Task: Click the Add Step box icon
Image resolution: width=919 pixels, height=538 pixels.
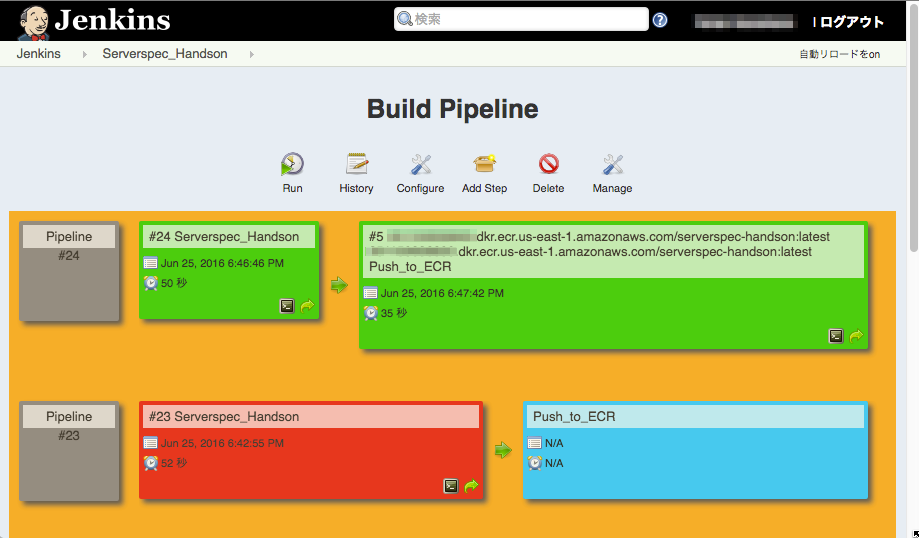Action: point(484,164)
